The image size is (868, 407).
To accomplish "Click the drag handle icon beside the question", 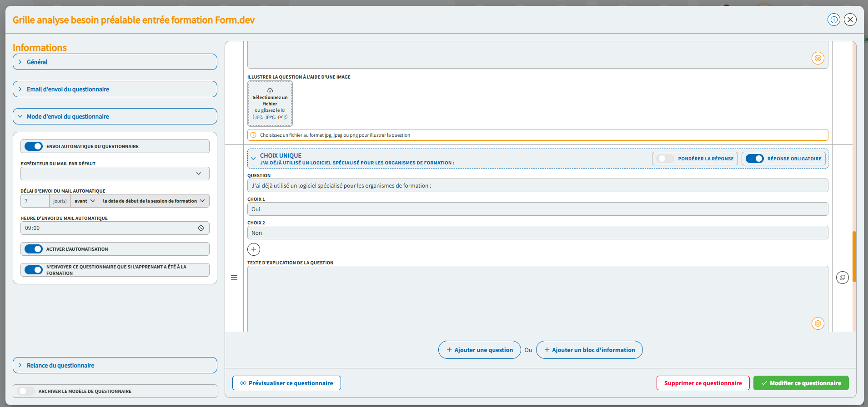I will click(x=234, y=278).
